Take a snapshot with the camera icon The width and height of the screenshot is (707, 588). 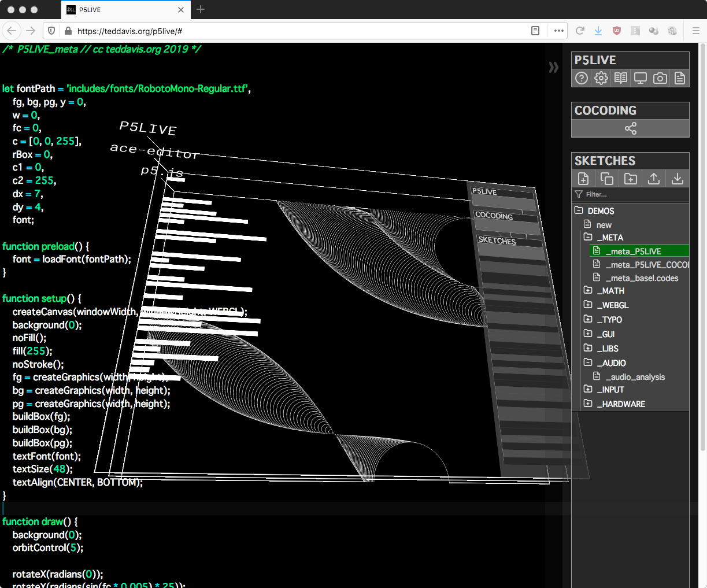pos(660,78)
